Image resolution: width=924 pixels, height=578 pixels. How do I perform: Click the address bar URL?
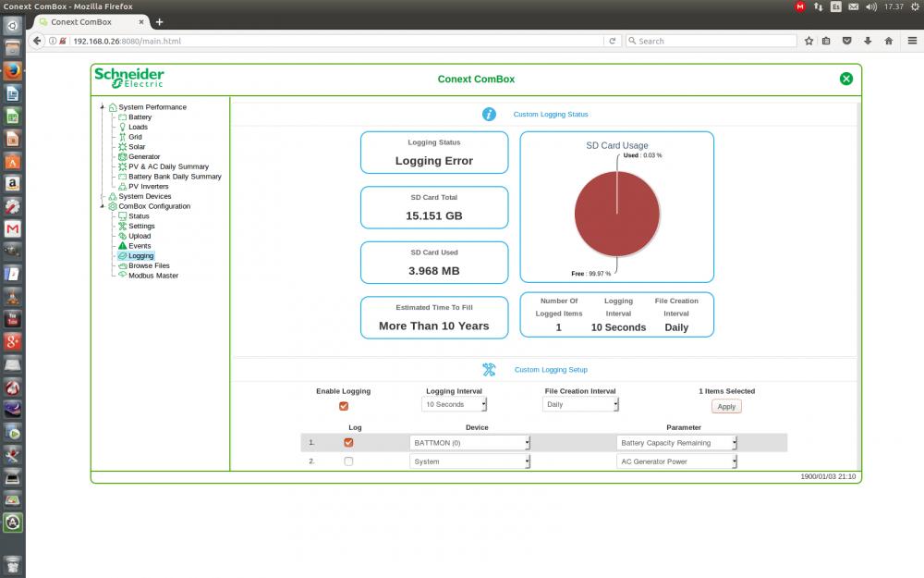127,42
